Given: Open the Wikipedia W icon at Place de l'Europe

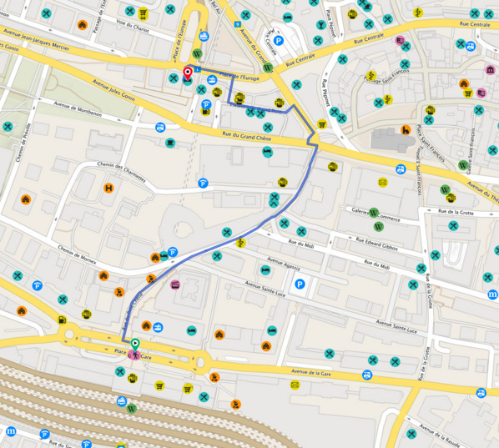Looking at the screenshot, I should coord(197,53).
